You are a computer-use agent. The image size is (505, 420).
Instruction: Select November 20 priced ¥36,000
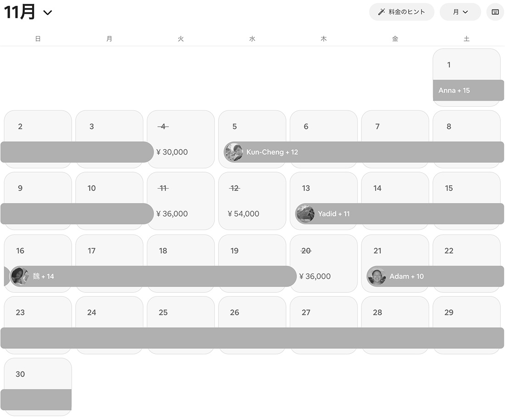click(324, 263)
